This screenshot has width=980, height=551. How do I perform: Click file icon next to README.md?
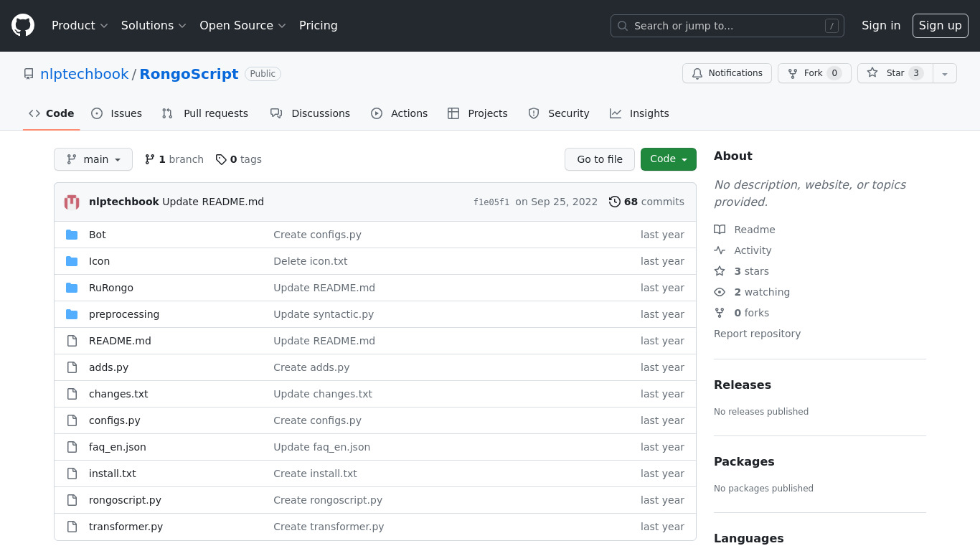(x=72, y=341)
